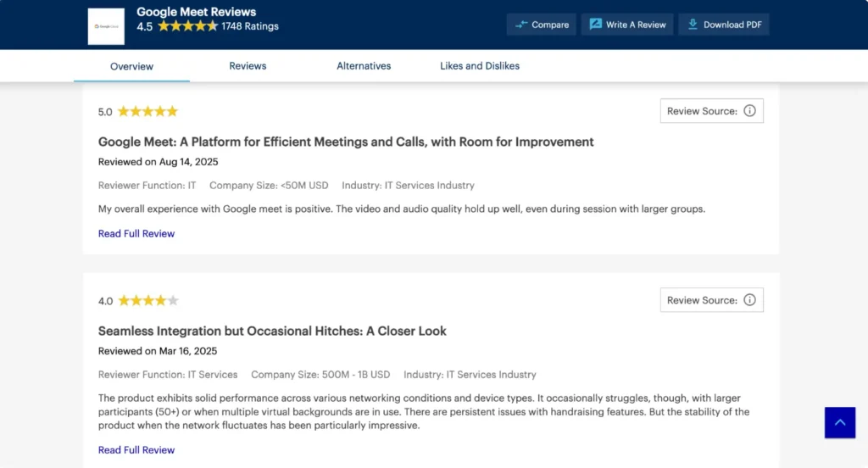Click review text 'The product exhibits solid performance'
The width and height of the screenshot is (868, 468).
[424, 411]
